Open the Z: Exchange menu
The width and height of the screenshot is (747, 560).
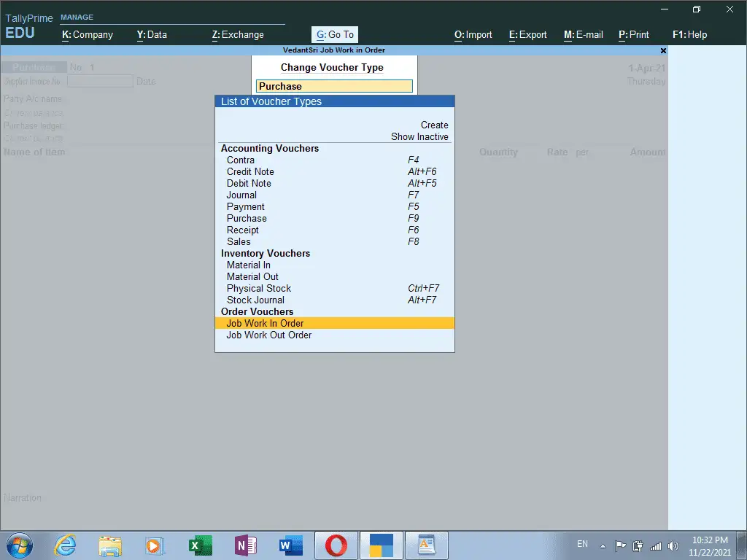coord(238,35)
